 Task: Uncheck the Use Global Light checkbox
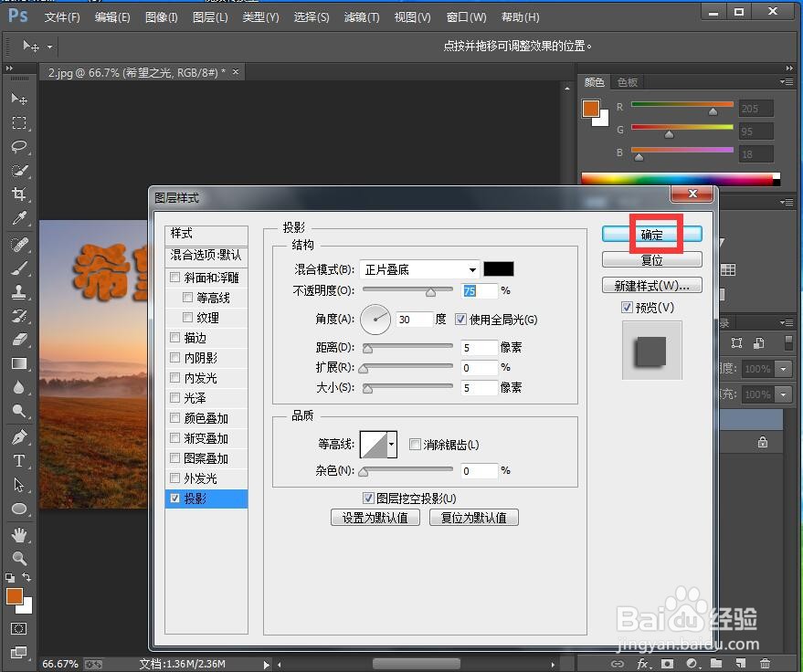pyautogui.click(x=461, y=320)
